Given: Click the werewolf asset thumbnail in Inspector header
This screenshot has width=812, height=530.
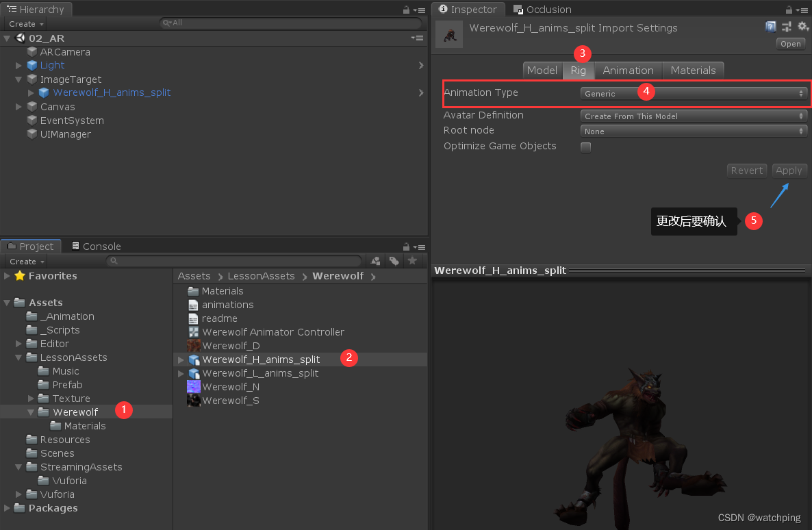Looking at the screenshot, I should point(449,35).
